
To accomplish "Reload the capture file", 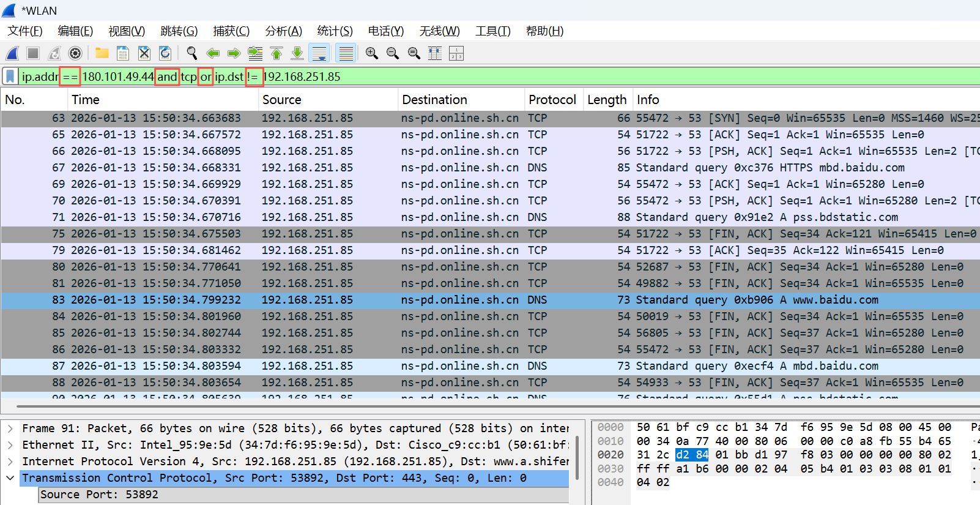I will pyautogui.click(x=165, y=53).
